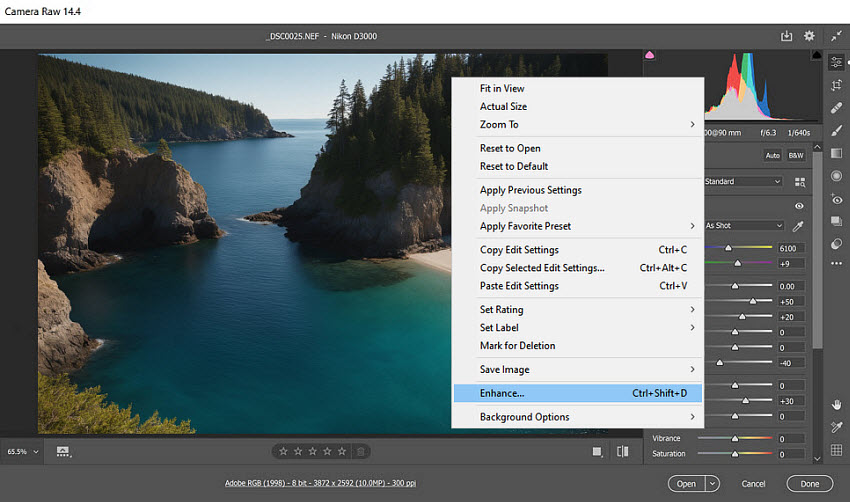Select the Adjustment Brush tool

coord(836,130)
